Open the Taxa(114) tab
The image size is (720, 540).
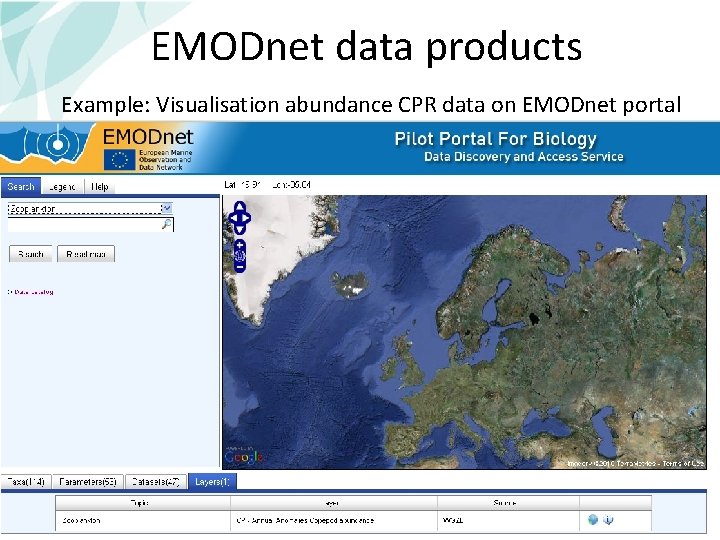[26, 482]
